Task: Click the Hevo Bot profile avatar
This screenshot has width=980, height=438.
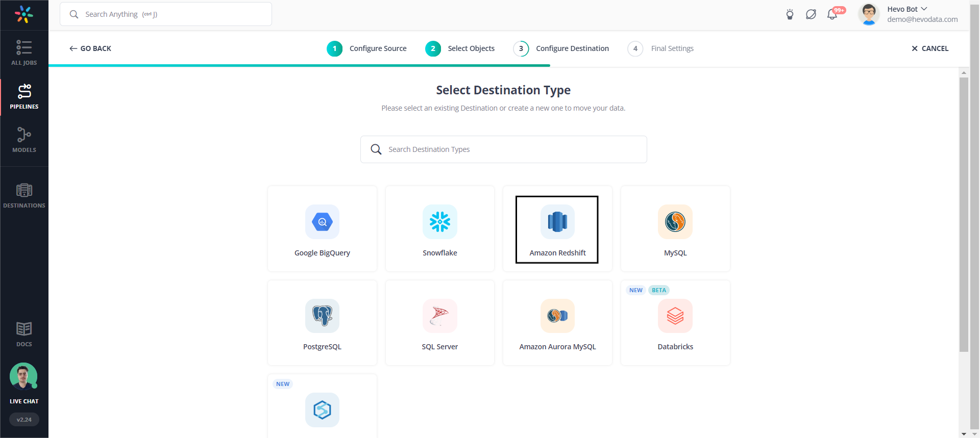Action: coord(869,14)
